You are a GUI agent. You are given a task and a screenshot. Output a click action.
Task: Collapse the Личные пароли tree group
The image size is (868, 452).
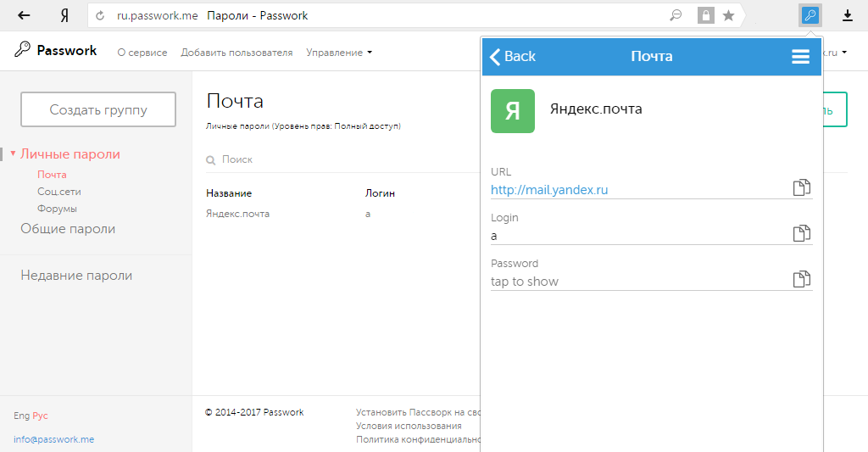click(14, 154)
